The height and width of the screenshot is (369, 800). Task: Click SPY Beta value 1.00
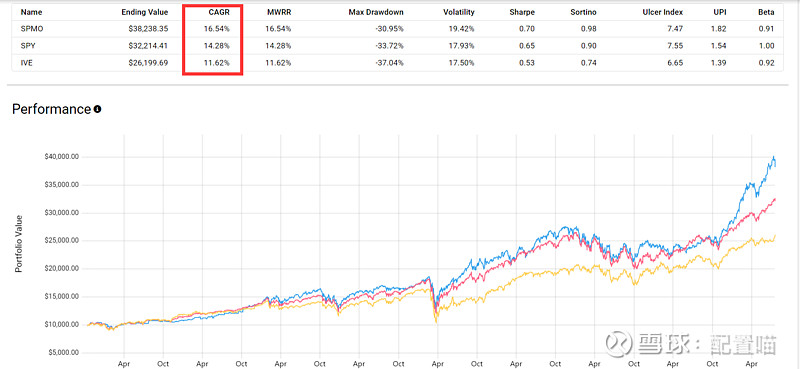tap(767, 46)
